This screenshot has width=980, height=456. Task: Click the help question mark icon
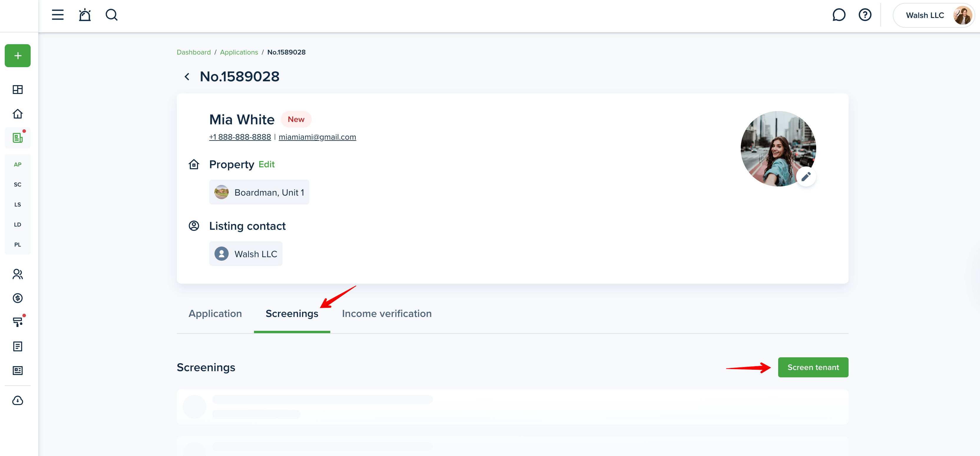pos(865,15)
